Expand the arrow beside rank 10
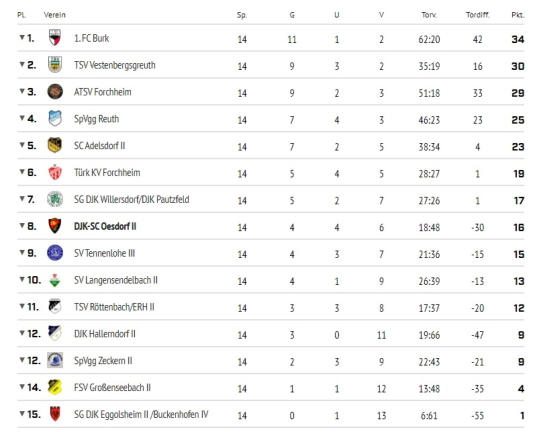537x432 pixels. [x=22, y=279]
